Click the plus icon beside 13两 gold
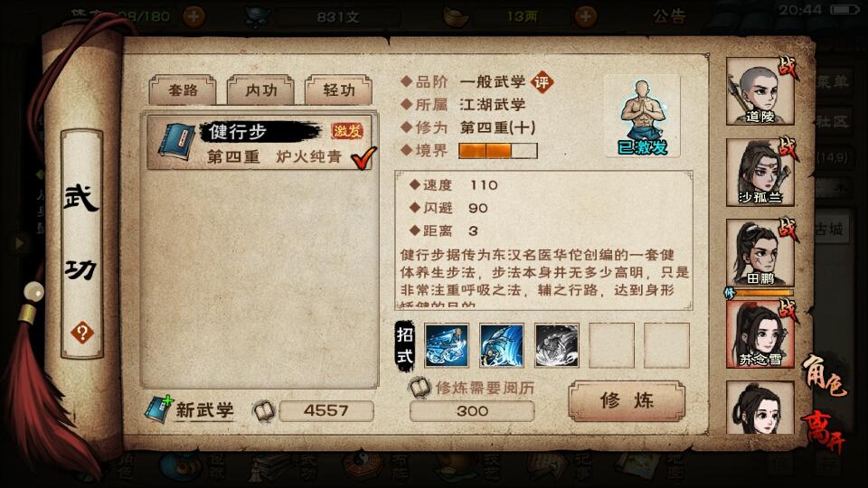Viewport: 868px width, 488px height. (585, 16)
